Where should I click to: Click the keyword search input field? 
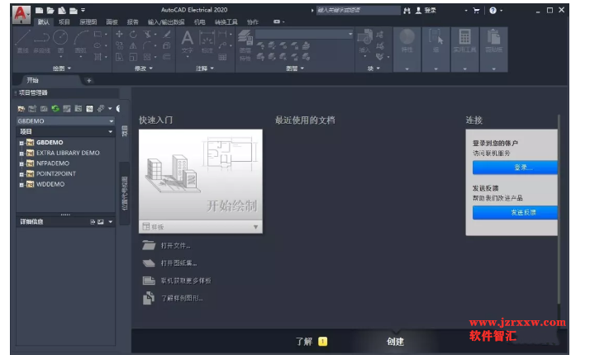pos(359,11)
